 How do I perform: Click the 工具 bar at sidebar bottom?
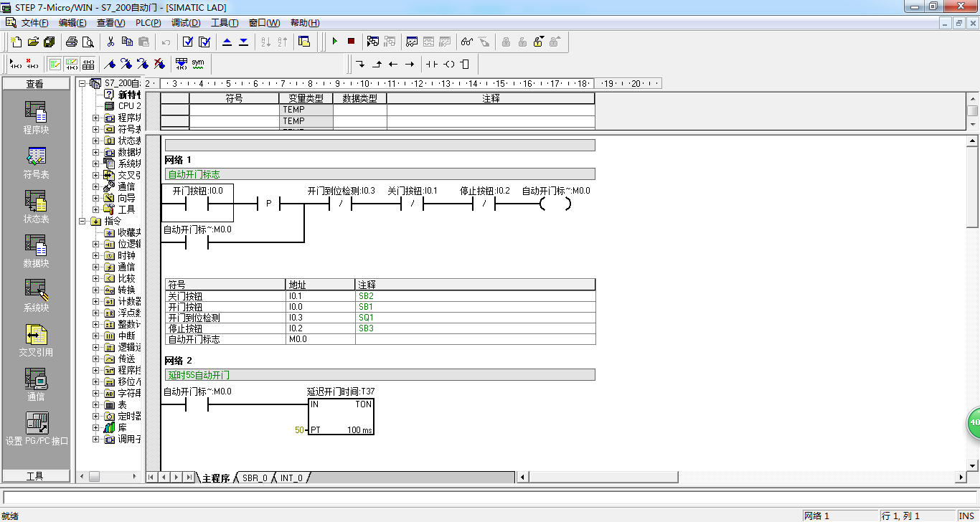point(36,476)
